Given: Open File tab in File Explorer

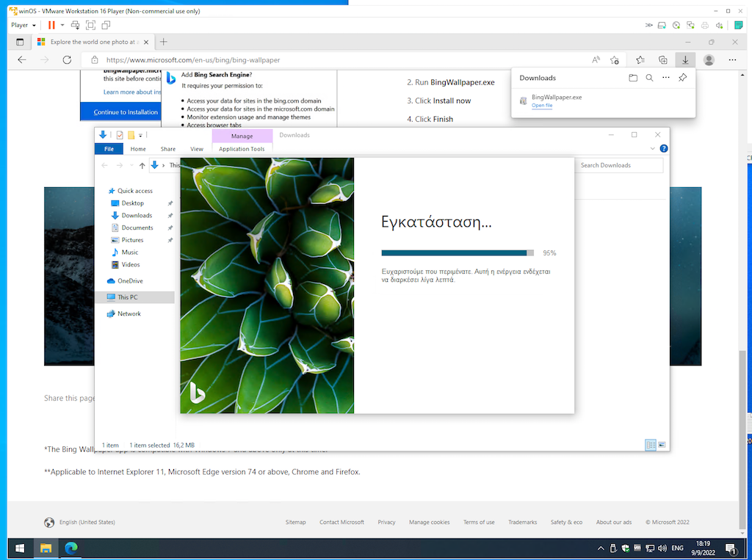Looking at the screenshot, I should click(x=109, y=149).
